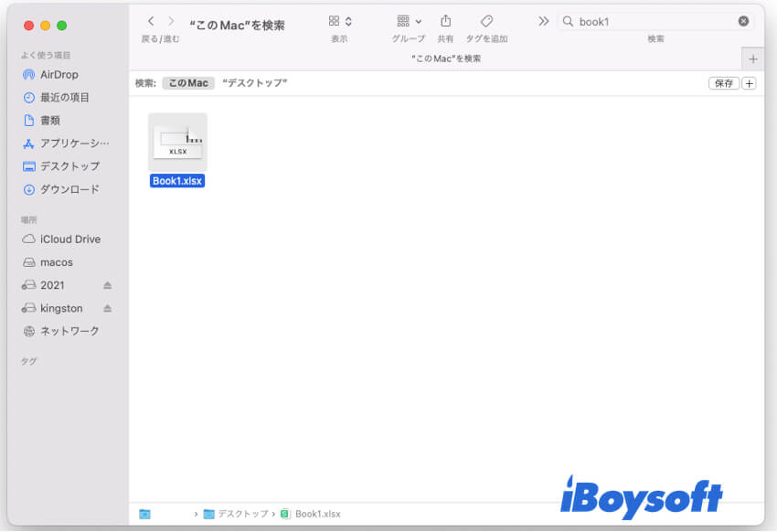Open the view mode switcher
The height and width of the screenshot is (532, 777).
coord(340,21)
